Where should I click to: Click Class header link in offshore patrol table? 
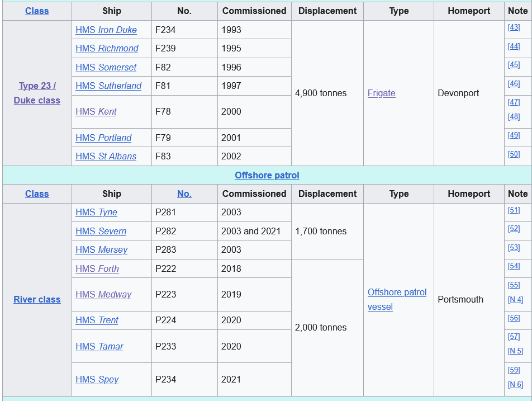(x=37, y=194)
